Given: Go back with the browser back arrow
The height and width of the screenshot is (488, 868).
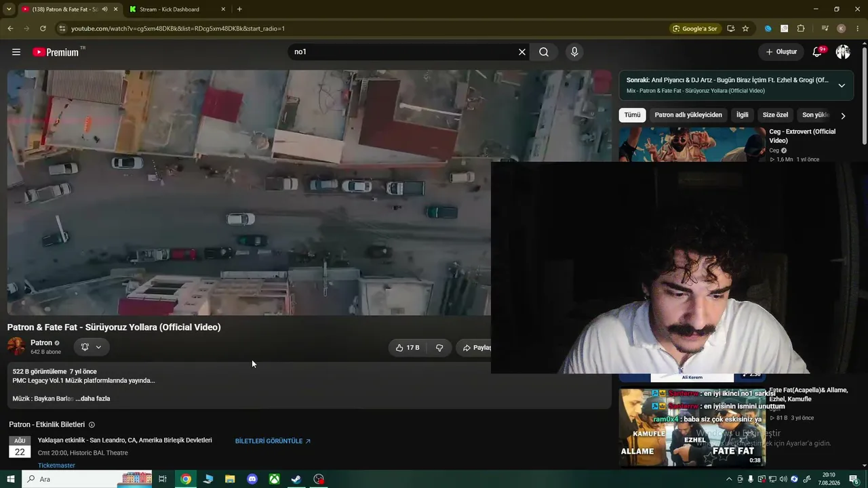Looking at the screenshot, I should pyautogui.click(x=10, y=28).
